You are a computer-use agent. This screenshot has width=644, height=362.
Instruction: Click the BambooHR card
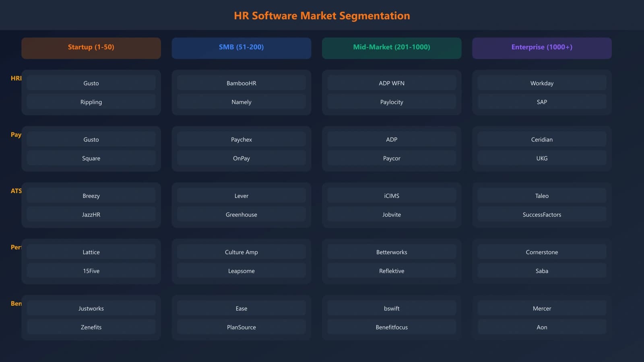point(241,83)
